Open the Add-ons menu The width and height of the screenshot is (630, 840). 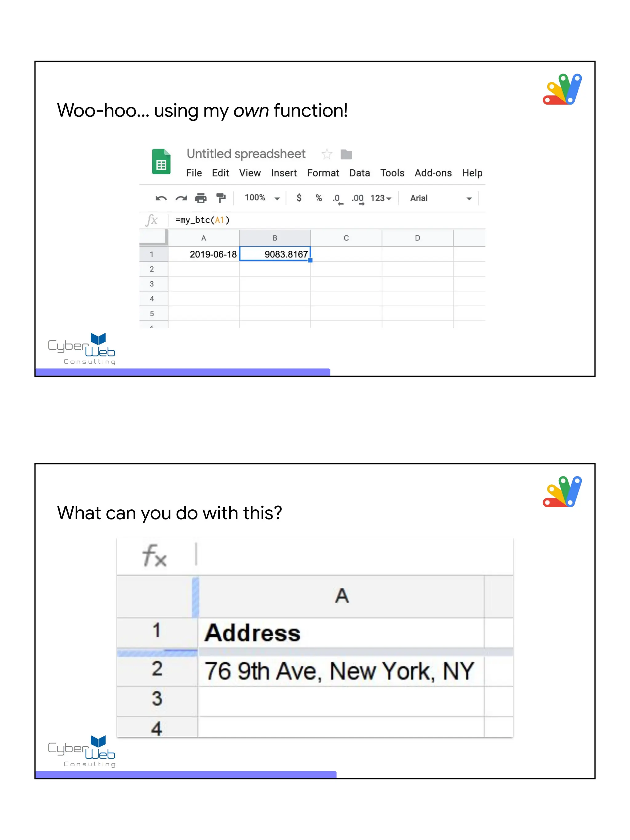[433, 173]
